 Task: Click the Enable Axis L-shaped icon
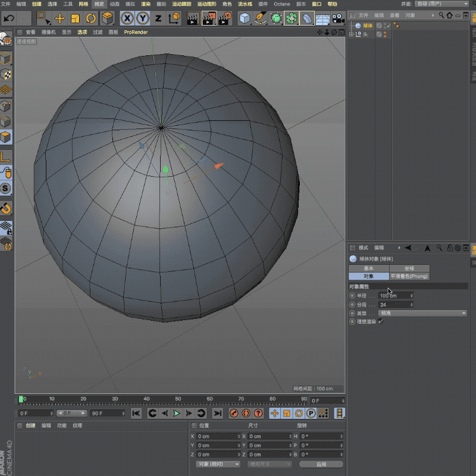click(x=6, y=157)
